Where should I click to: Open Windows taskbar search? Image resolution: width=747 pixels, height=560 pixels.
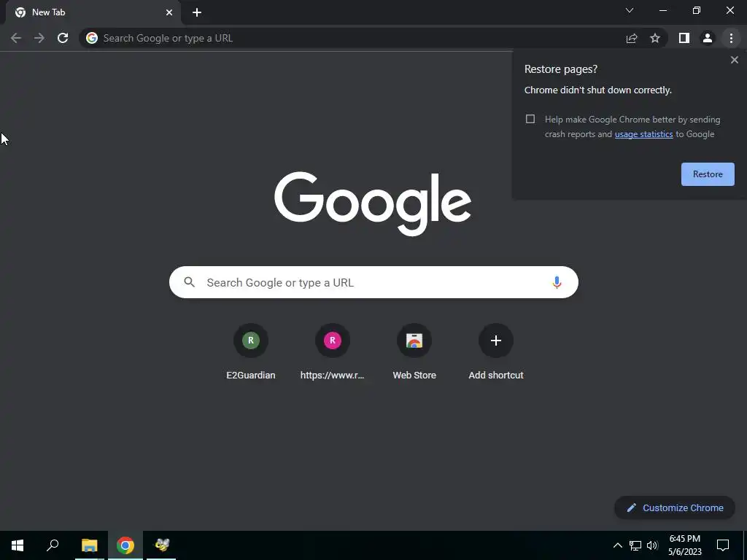coord(53,545)
